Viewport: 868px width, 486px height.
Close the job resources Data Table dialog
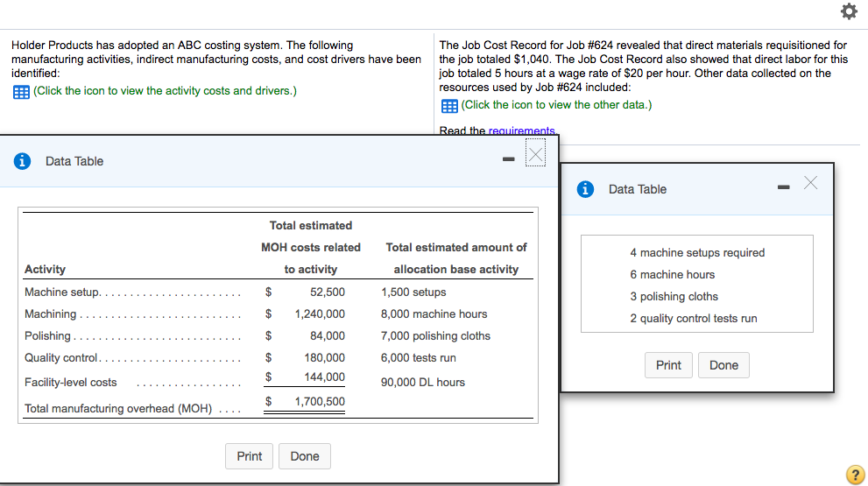tap(810, 183)
